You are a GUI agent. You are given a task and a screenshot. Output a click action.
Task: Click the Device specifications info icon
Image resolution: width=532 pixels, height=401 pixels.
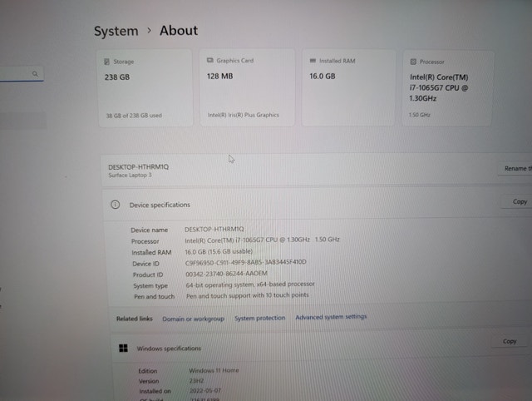tap(116, 205)
